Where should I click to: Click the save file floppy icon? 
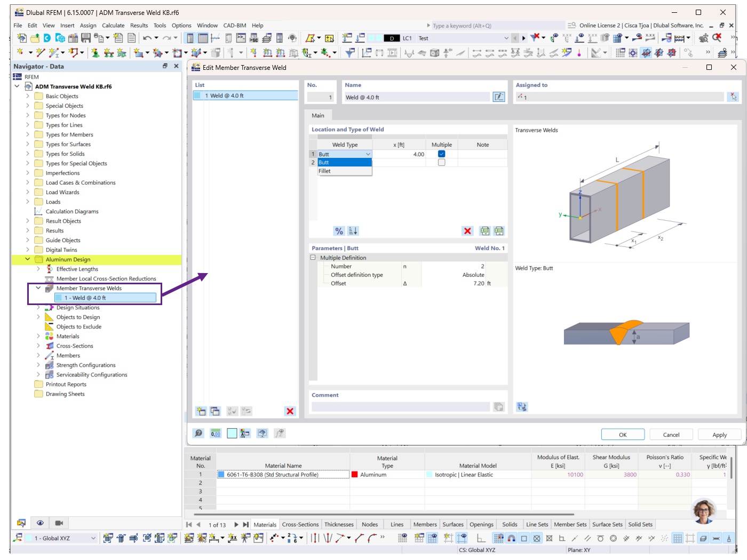click(x=86, y=38)
